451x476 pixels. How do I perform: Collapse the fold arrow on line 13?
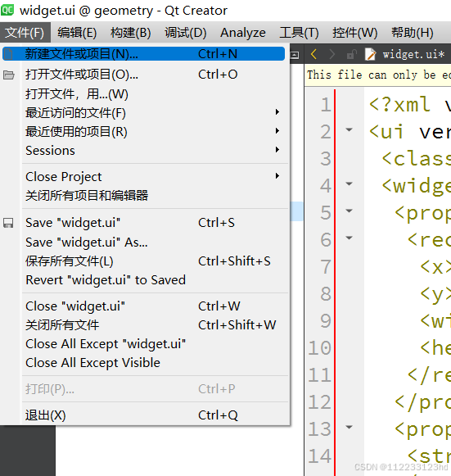click(350, 428)
